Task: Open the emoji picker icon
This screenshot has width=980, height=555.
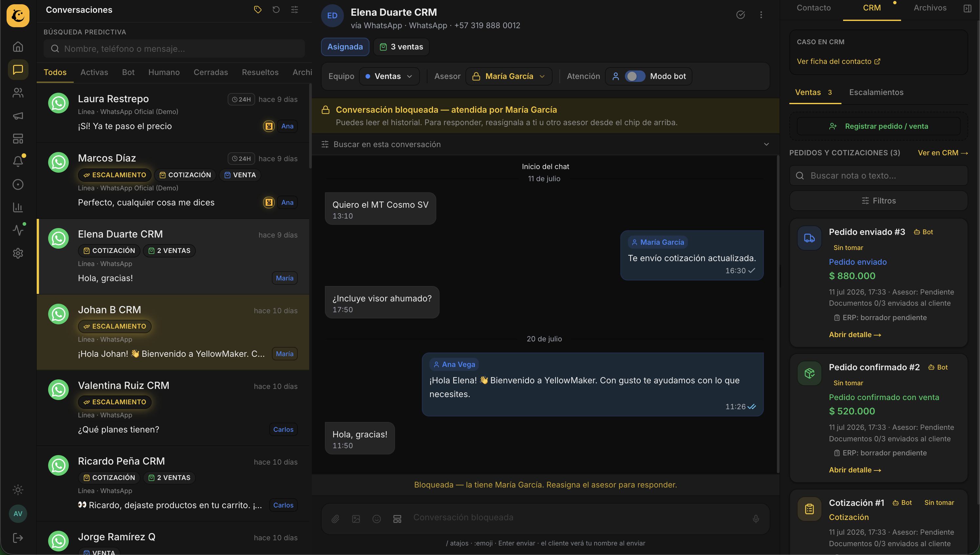Action: coord(376,519)
